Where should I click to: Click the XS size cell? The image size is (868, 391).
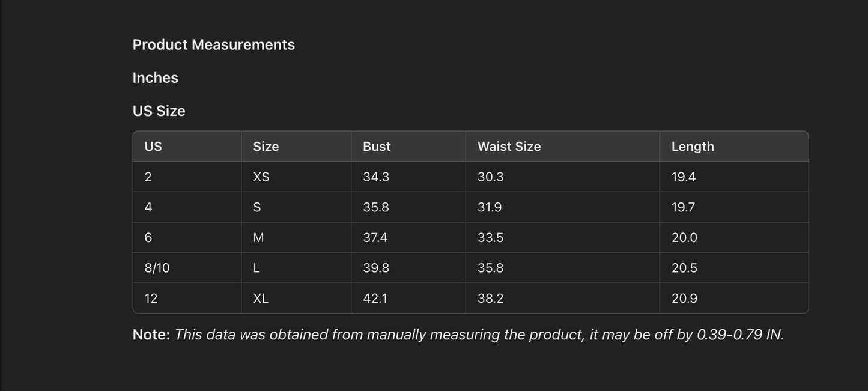pos(261,177)
